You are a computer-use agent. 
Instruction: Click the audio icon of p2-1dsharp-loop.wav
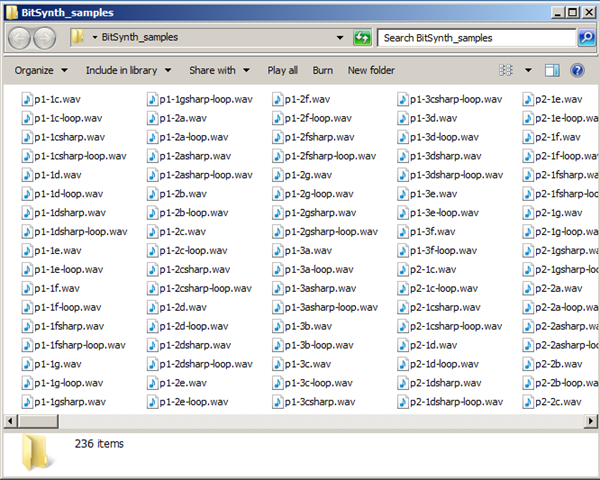coord(403,402)
